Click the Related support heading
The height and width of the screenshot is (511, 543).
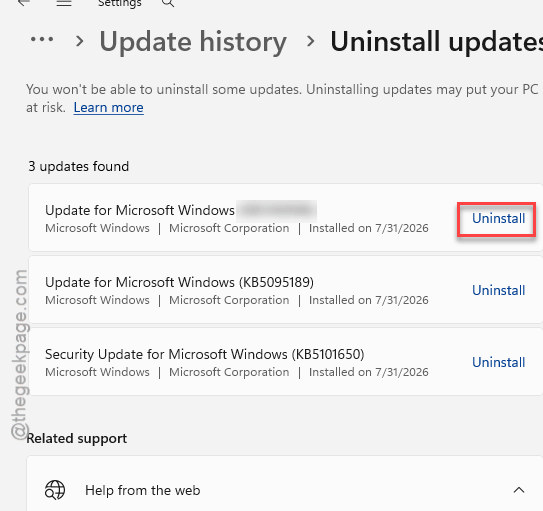pos(77,438)
